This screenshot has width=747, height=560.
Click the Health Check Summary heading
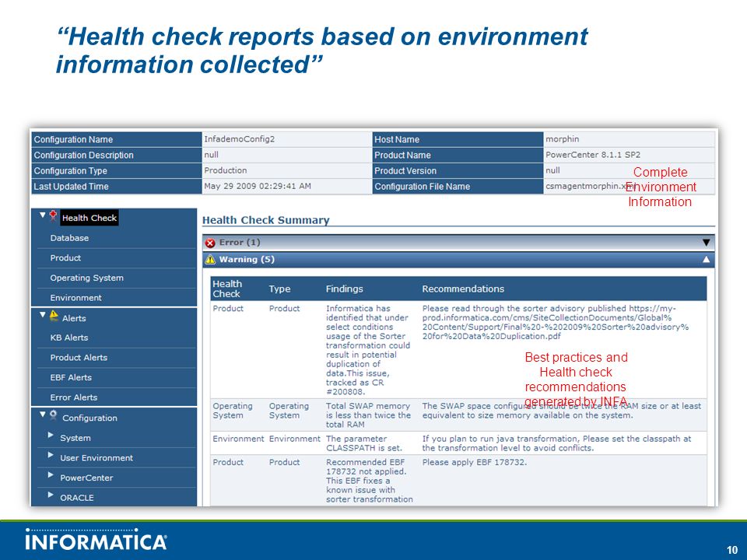pos(266,220)
